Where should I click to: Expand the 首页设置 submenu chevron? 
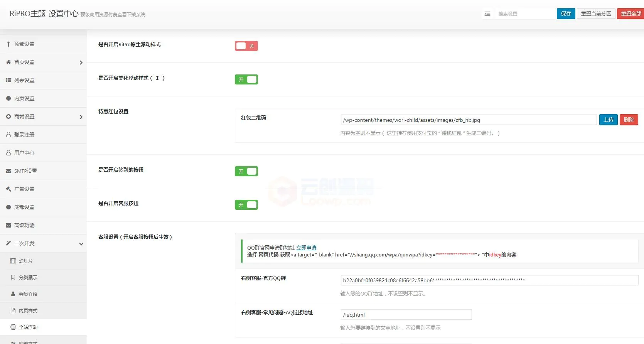(81, 62)
